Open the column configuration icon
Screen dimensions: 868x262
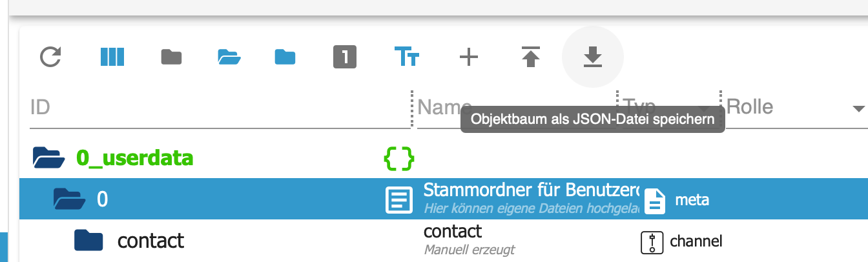(112, 57)
